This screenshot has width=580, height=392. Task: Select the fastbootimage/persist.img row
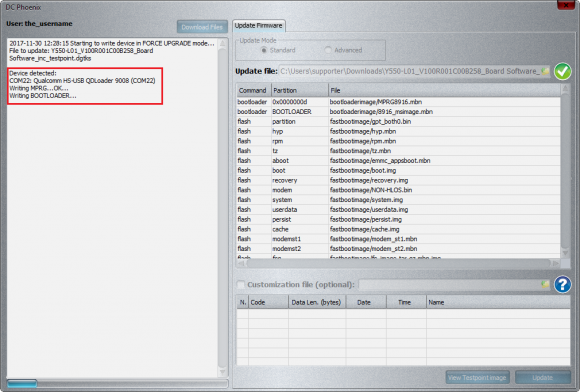click(x=399, y=219)
